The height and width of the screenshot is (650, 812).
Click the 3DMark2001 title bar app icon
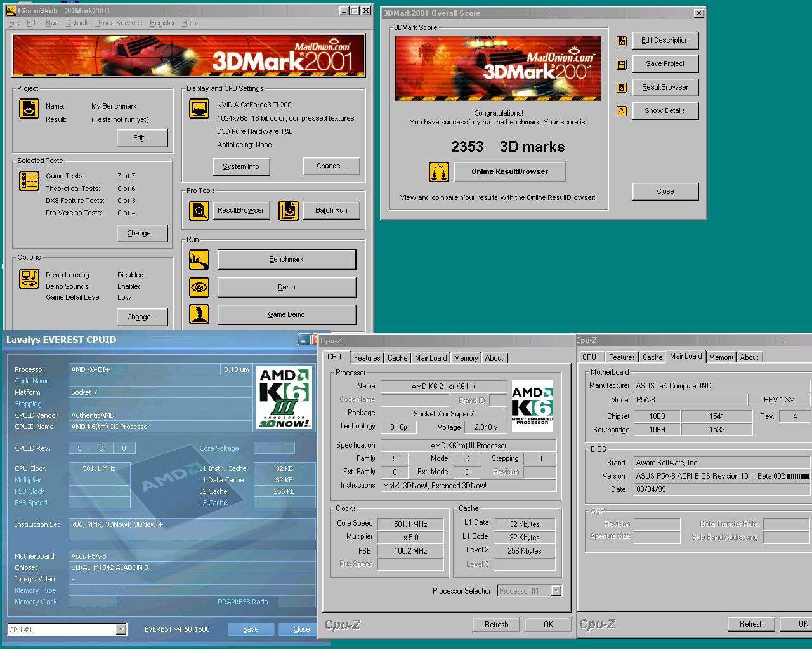11,11
